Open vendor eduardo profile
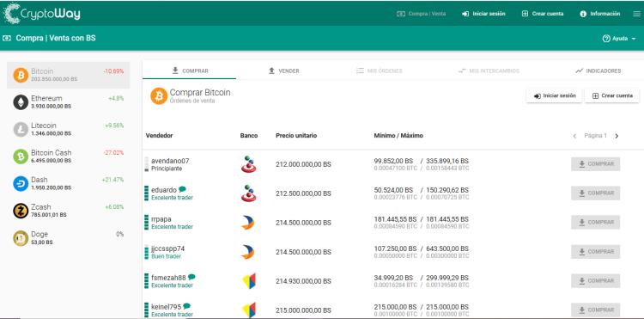The image size is (644, 319). coord(164,190)
